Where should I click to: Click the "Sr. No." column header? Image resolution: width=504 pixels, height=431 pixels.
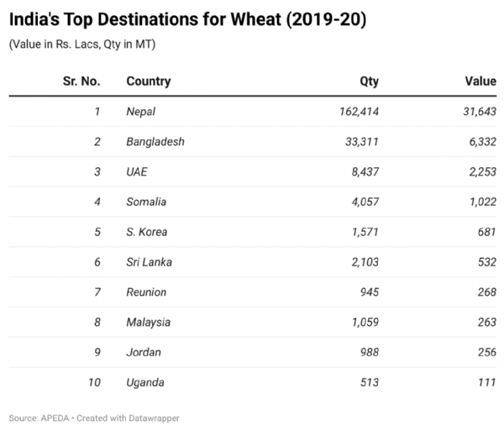(81, 81)
